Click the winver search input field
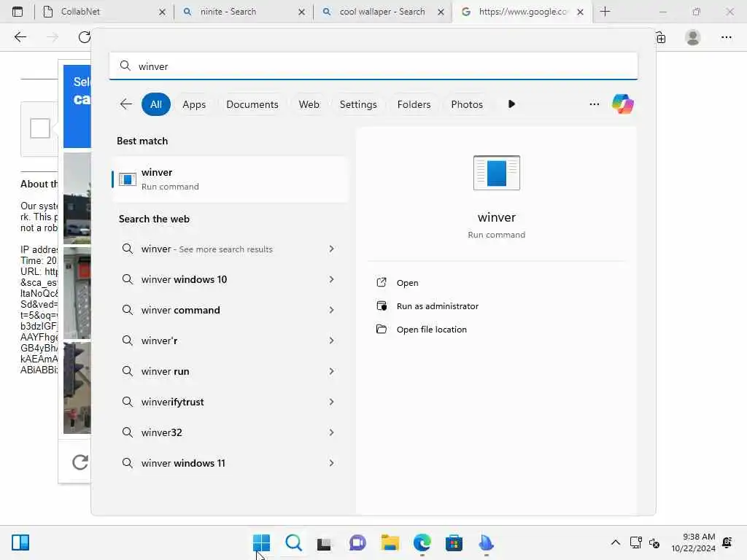 (373, 66)
